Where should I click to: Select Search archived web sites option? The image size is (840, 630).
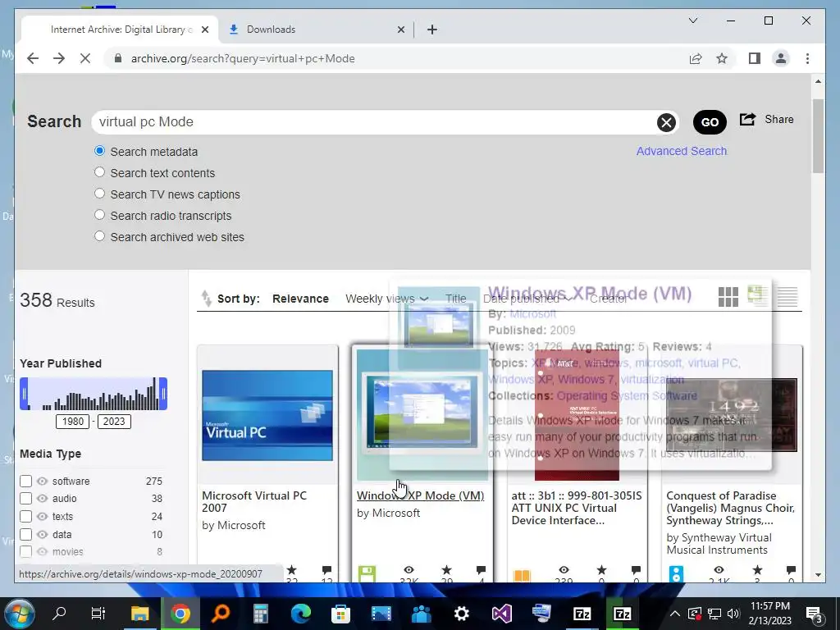click(99, 236)
